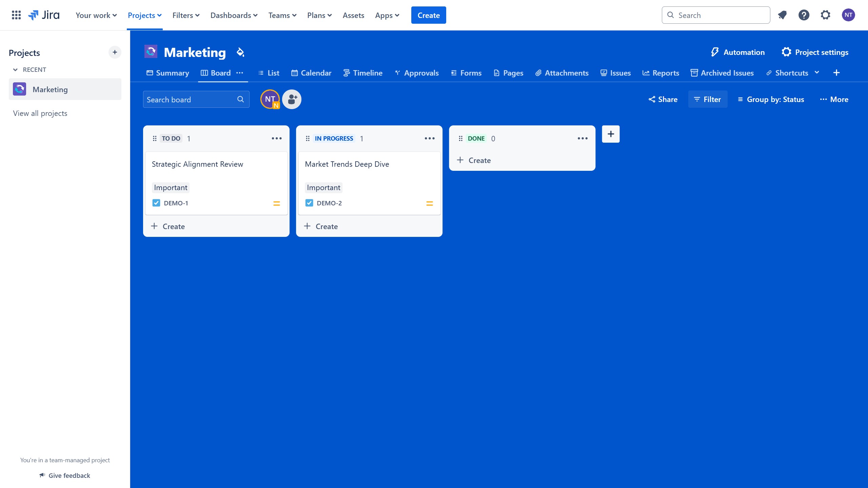The height and width of the screenshot is (488, 868).
Task: Click the DEMO-1 issue type checkbox icon
Action: pyautogui.click(x=156, y=203)
